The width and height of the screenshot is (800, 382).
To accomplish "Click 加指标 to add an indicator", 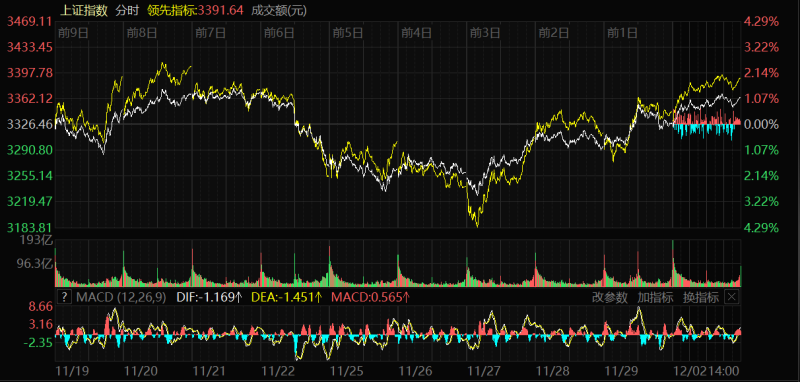I will 655,298.
